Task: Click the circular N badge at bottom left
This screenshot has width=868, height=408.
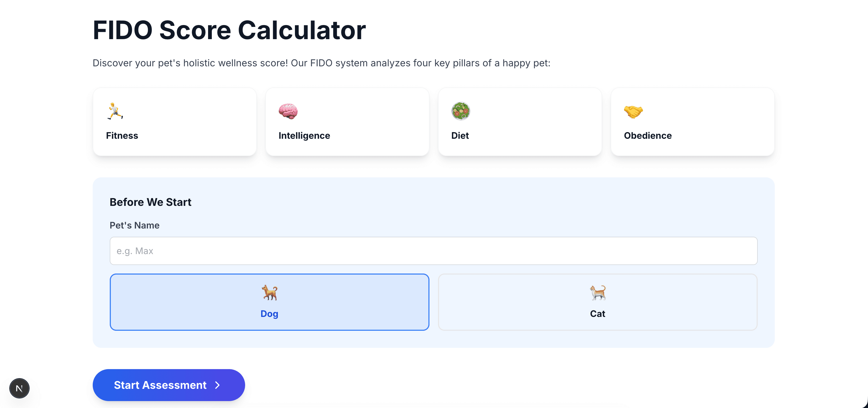Action: 19,388
